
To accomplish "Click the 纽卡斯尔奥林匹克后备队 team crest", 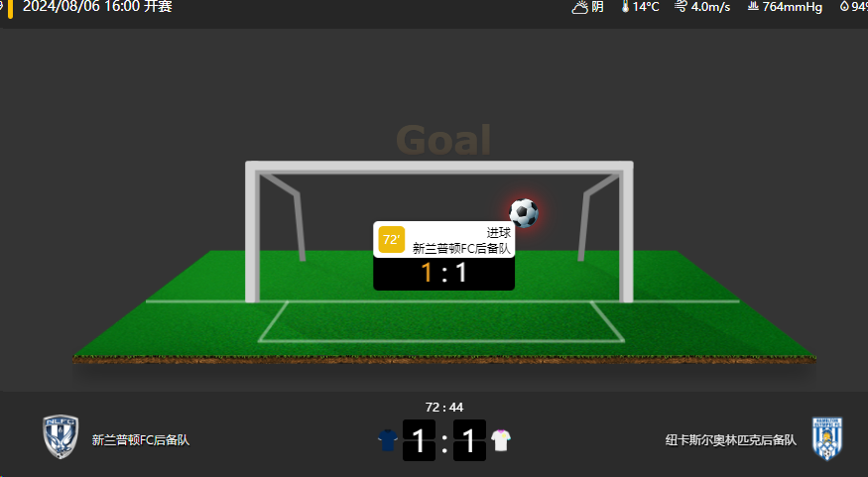I will (x=827, y=438).
